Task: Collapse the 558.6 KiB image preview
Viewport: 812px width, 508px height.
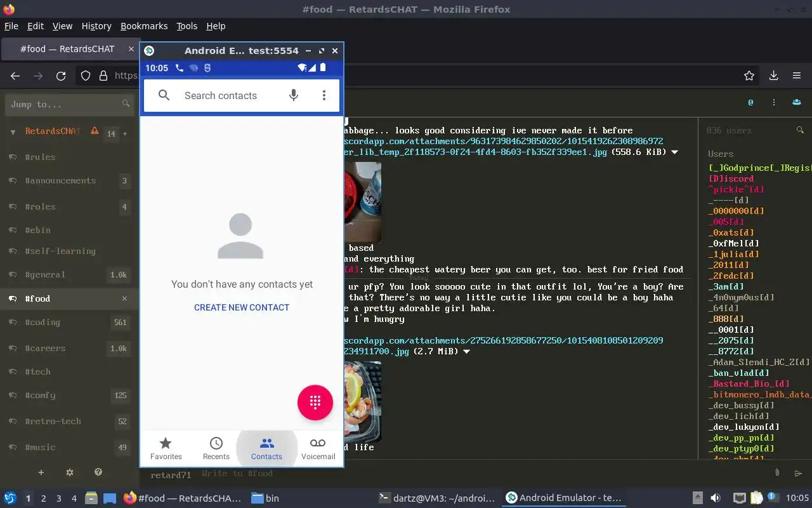Action: 674,152
